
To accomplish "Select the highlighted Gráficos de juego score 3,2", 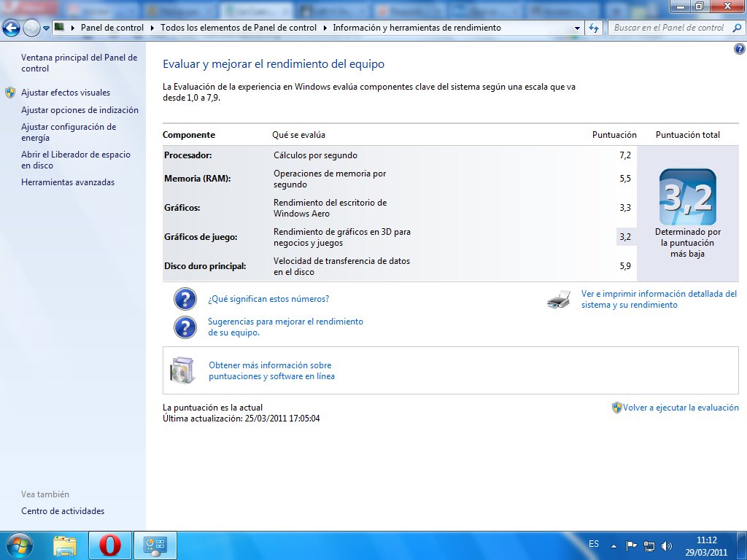I will tap(627, 237).
